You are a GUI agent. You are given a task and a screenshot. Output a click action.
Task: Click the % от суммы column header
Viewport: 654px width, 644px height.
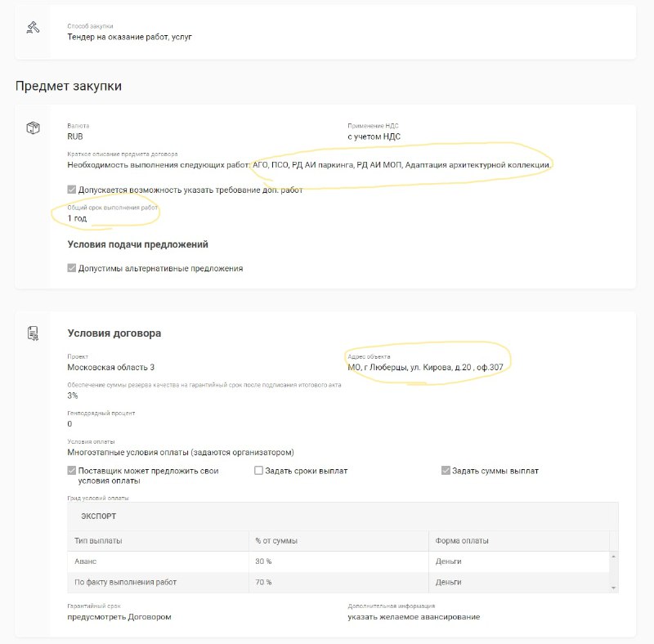tap(338, 540)
